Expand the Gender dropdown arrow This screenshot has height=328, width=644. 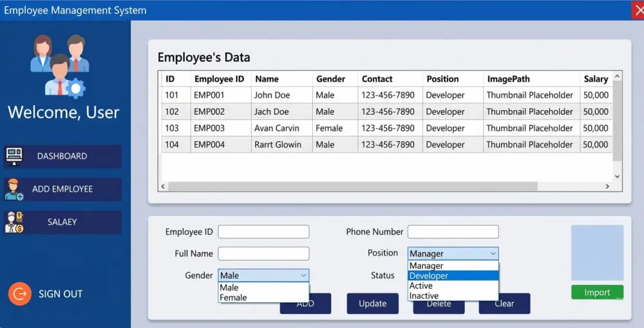tap(303, 275)
